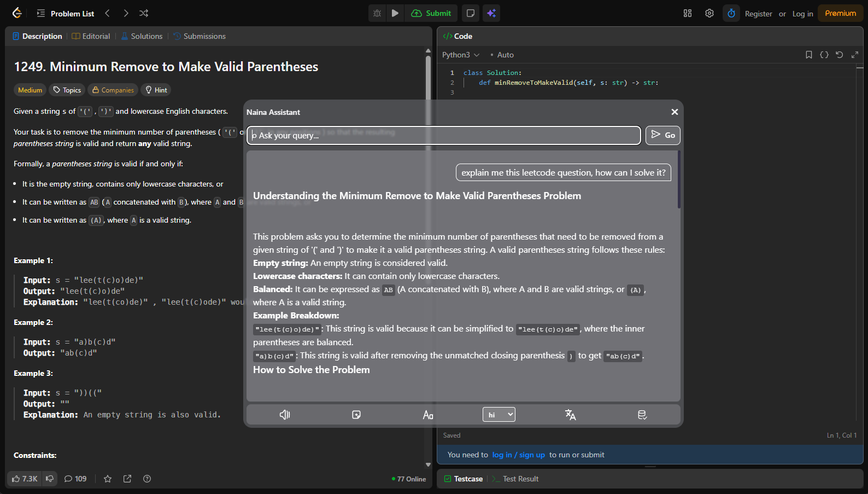Viewport: 868px width, 494px height.
Task: Go to the previous problem arrow
Action: tap(108, 13)
